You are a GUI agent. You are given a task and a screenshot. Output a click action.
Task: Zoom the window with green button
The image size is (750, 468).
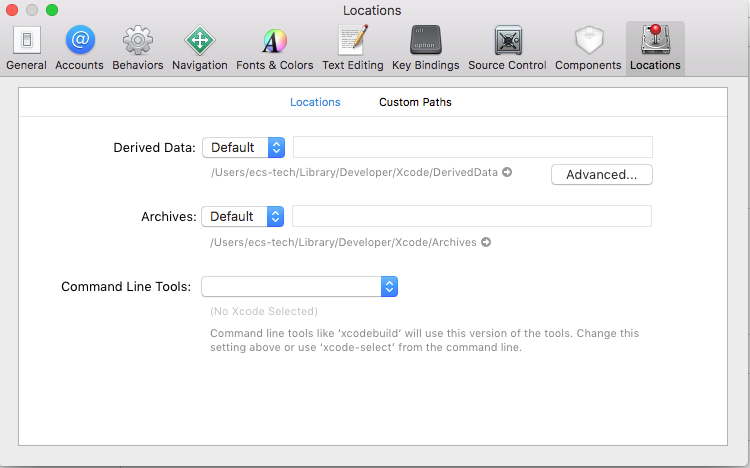pos(52,10)
